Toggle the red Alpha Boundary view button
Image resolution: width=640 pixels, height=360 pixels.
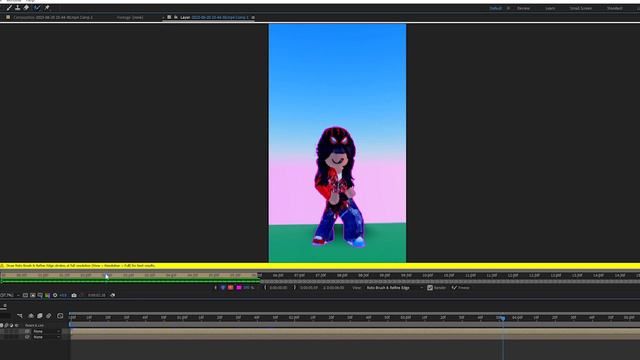coord(231,288)
